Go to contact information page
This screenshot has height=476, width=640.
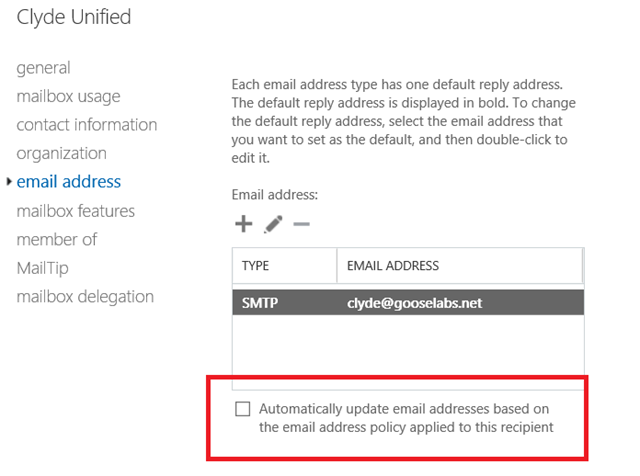(87, 125)
